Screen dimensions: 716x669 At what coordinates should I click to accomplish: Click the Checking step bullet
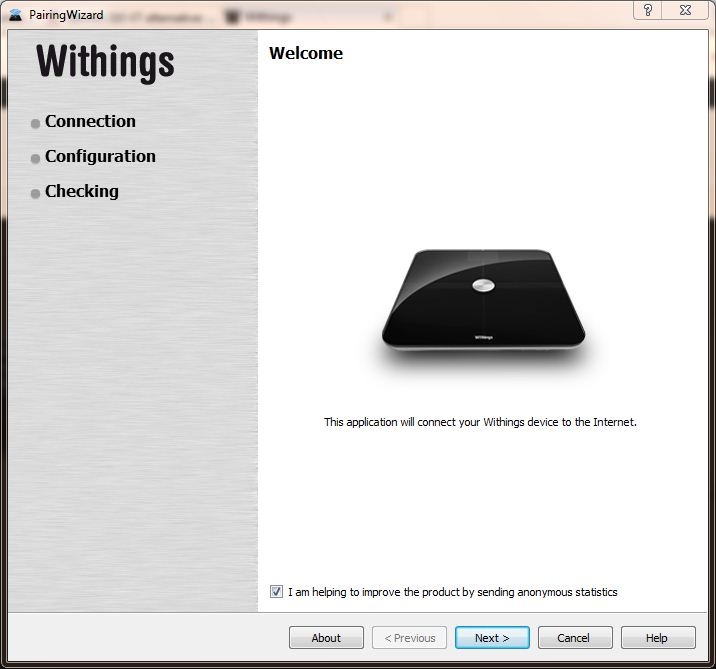pos(35,194)
